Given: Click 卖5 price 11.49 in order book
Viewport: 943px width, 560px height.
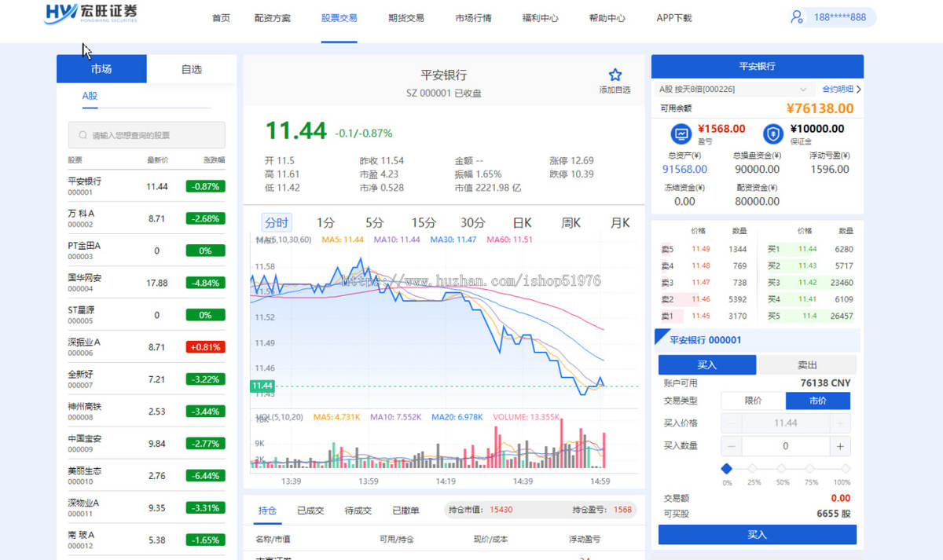Looking at the screenshot, I should pyautogui.click(x=701, y=249).
